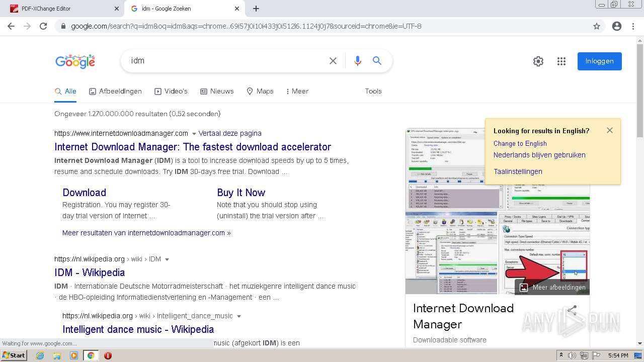Close the idm - Google Zoeken tab
644x362 pixels.
pos(237,9)
